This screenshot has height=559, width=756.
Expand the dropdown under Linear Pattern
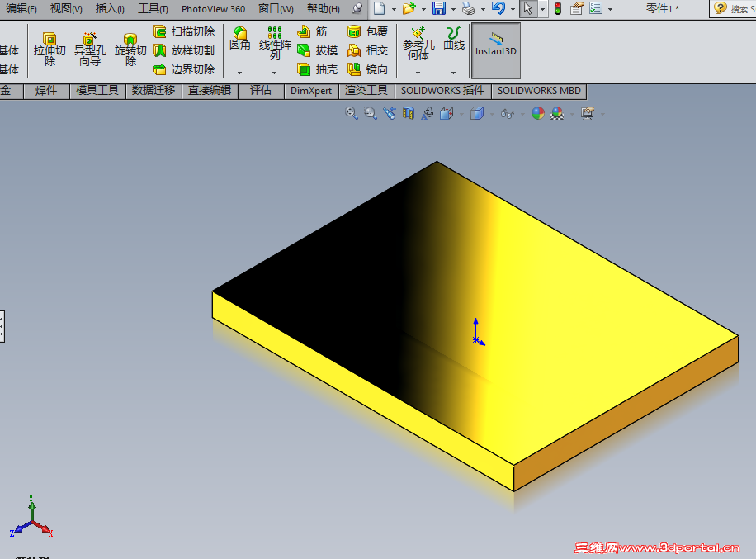tap(274, 73)
